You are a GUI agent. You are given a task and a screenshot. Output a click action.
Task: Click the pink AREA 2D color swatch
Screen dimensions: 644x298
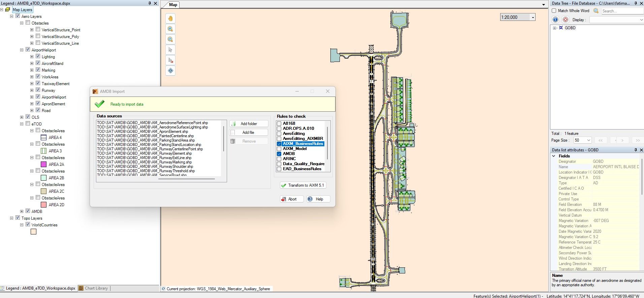click(x=43, y=204)
